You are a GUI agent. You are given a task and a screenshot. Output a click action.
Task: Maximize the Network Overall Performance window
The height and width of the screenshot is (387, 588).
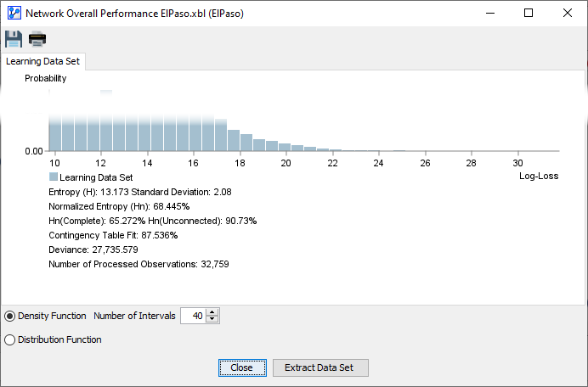pyautogui.click(x=529, y=13)
